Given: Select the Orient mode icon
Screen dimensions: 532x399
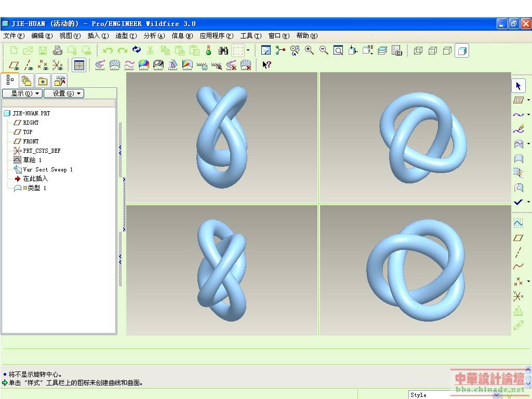Looking at the screenshot, I should [x=295, y=50].
